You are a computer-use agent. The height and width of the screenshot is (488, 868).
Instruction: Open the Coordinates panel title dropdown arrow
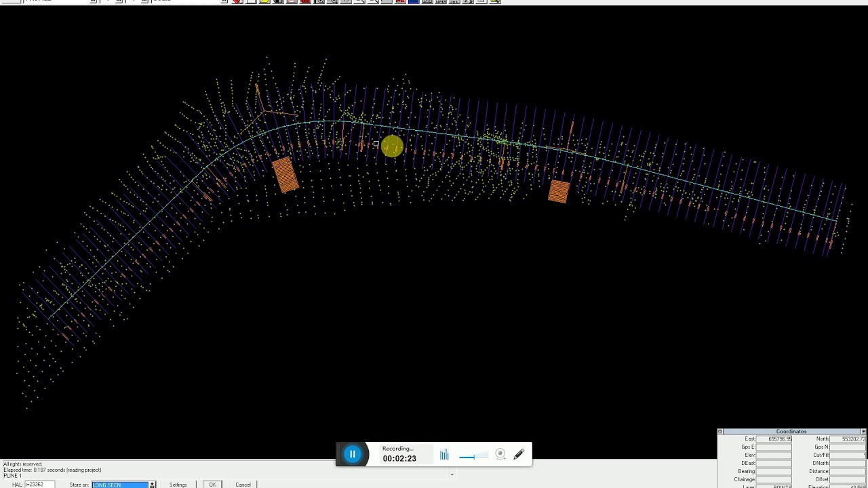click(x=863, y=432)
